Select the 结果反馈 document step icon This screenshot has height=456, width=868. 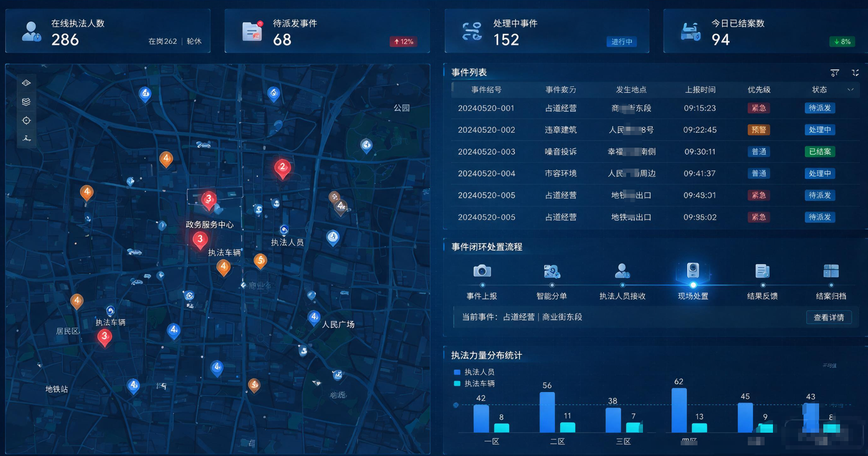(x=762, y=271)
